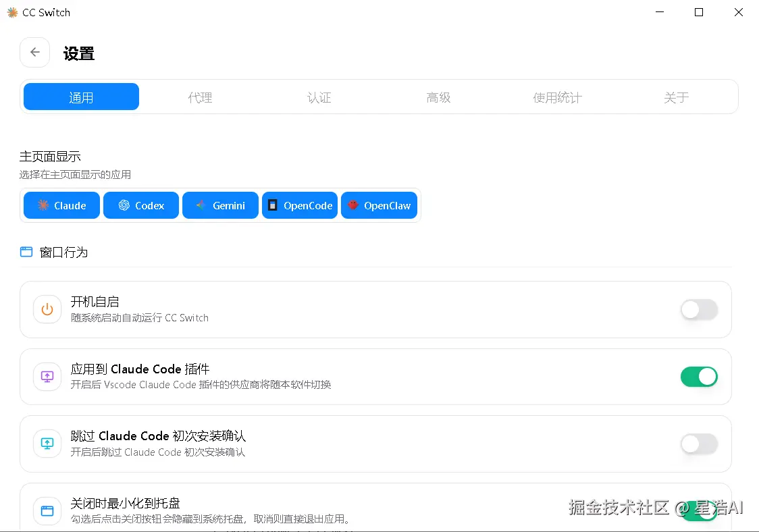
Task: Click the CC Switch app icon in title bar
Action: point(13,13)
